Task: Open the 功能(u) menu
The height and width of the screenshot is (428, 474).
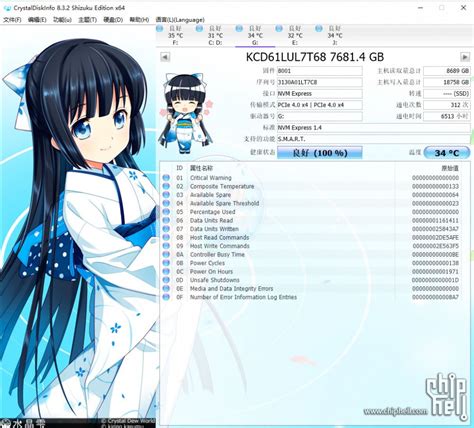Action: coord(62,20)
